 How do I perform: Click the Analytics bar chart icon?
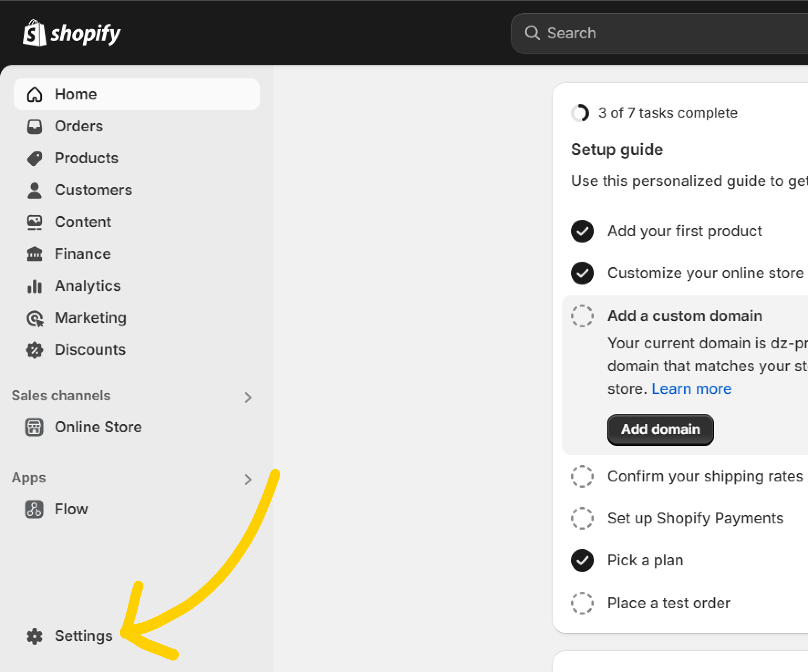35,286
